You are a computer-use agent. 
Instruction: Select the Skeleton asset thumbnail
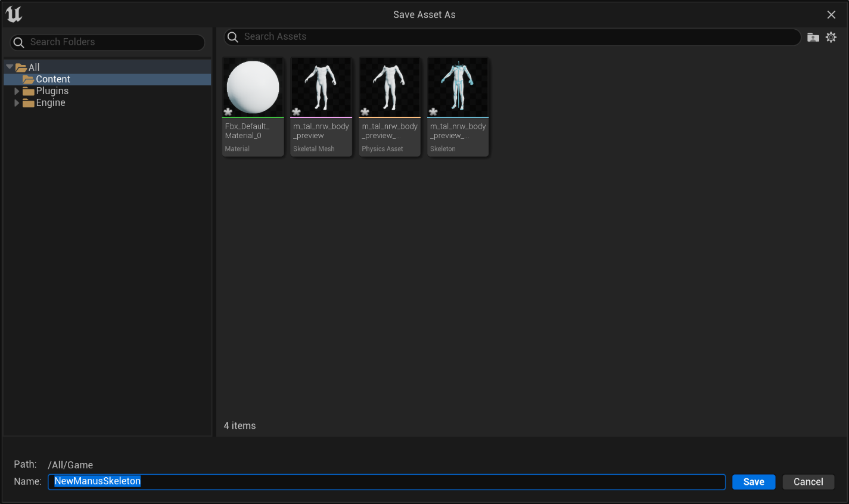[x=458, y=88]
